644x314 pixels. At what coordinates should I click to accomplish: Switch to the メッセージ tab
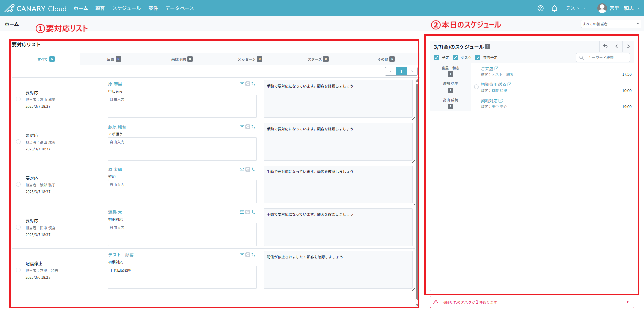[x=250, y=59]
